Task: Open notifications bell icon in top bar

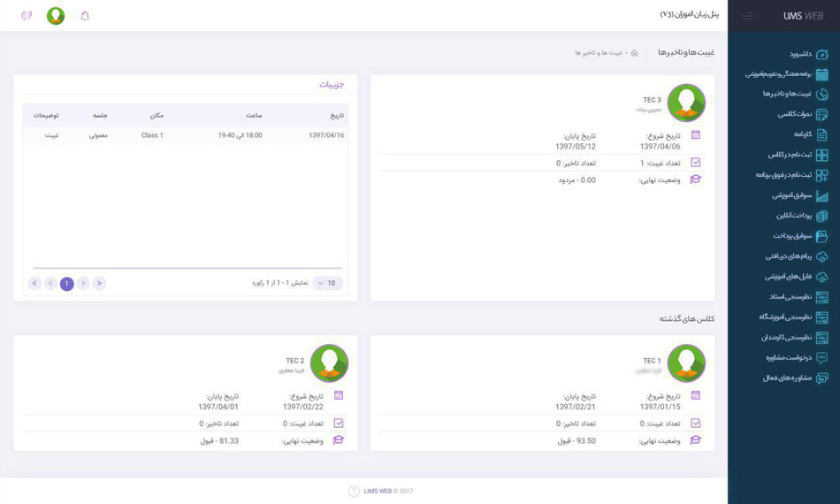Action: click(85, 16)
